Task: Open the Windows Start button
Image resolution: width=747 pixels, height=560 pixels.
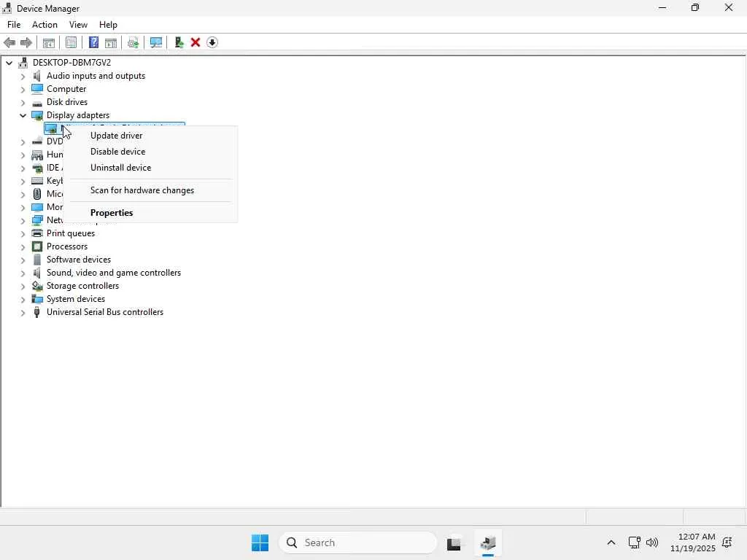Action: coord(260,542)
